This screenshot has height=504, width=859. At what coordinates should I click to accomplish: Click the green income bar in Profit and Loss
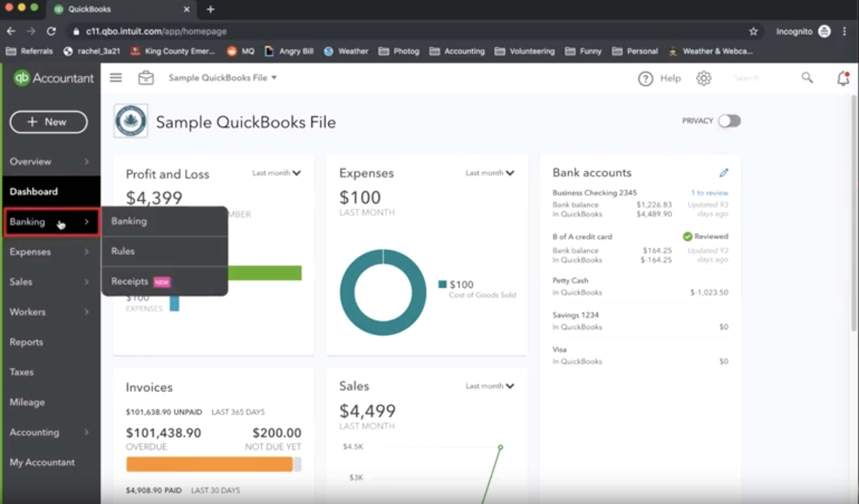pyautogui.click(x=264, y=273)
